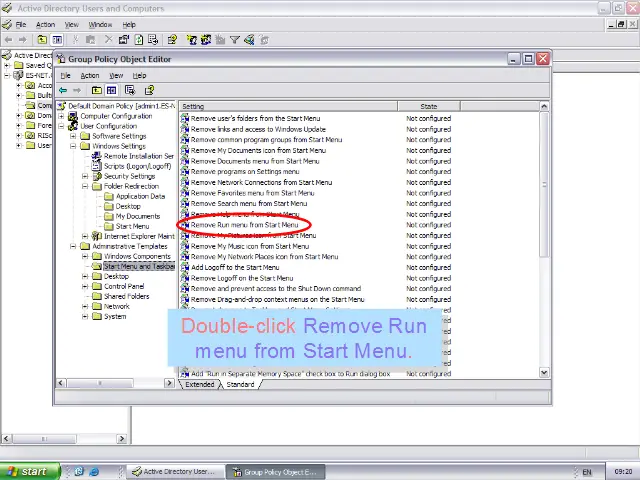Select Remove My Music icon from Start Menu
Screen dimensions: 640x480
(x=250, y=246)
